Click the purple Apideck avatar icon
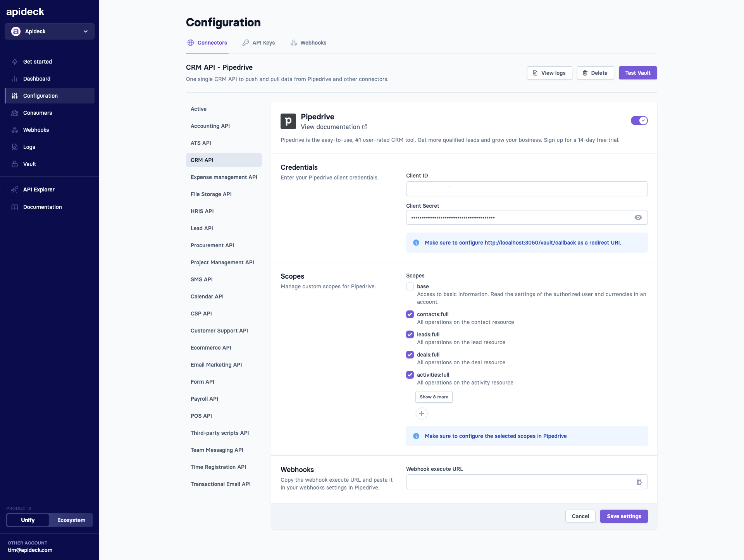Viewport: 744px width, 560px height. point(16,31)
